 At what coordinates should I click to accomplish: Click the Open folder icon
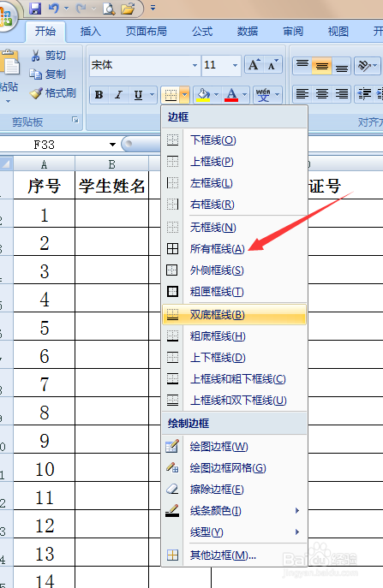point(128,8)
